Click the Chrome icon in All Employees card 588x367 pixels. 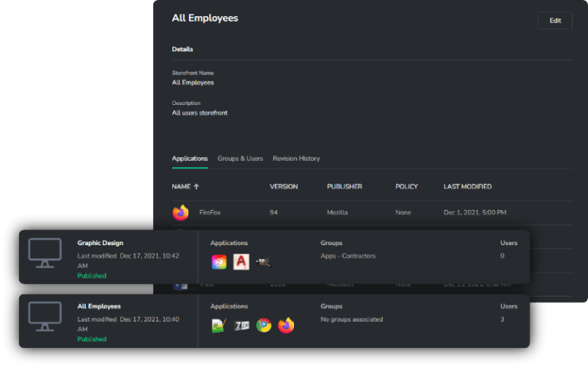[x=263, y=326]
